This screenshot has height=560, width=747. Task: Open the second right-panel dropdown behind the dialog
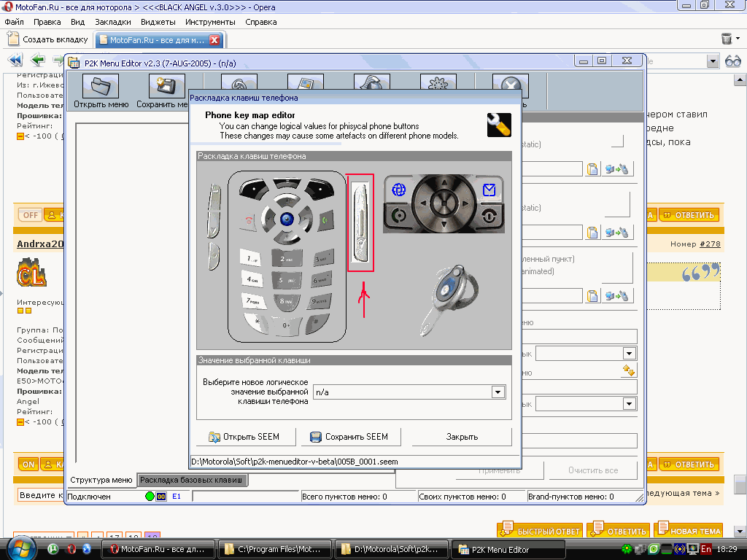coord(630,404)
